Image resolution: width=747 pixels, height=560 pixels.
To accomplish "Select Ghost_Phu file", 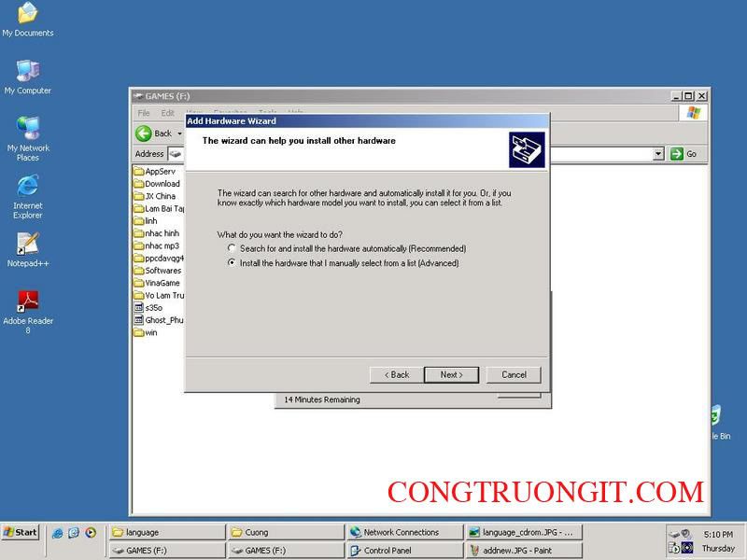I will click(159, 320).
